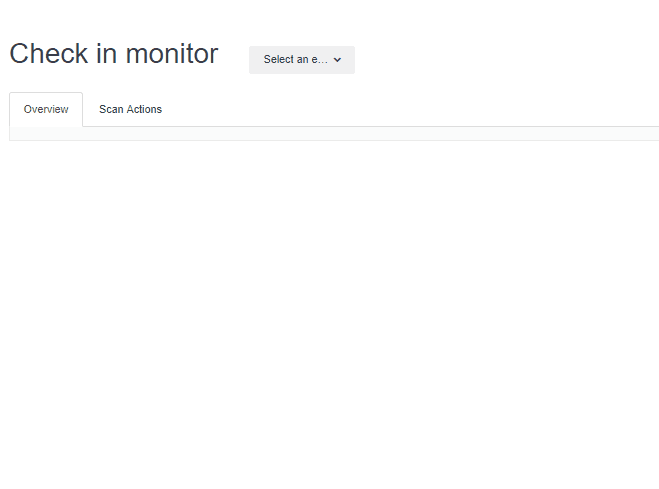
Task: Choose an event via the gray selector button
Action: [302, 60]
